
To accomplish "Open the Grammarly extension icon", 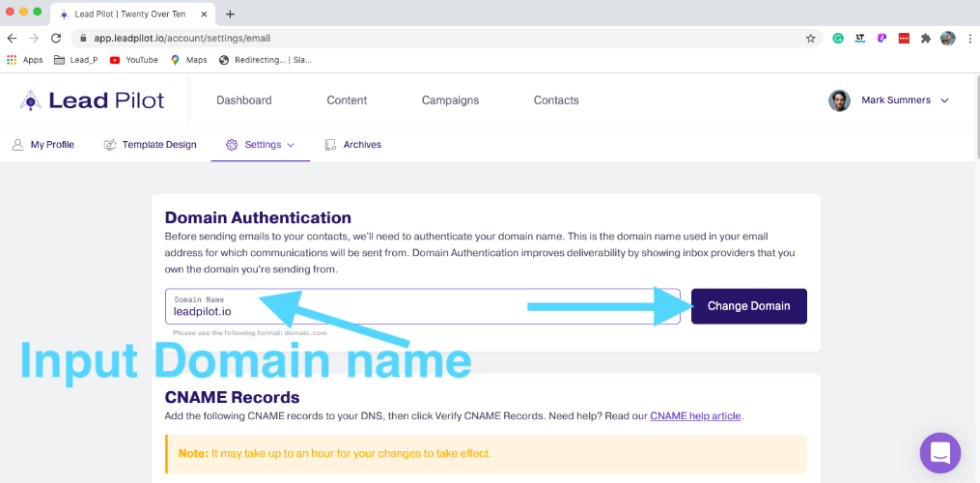I will coord(838,39).
